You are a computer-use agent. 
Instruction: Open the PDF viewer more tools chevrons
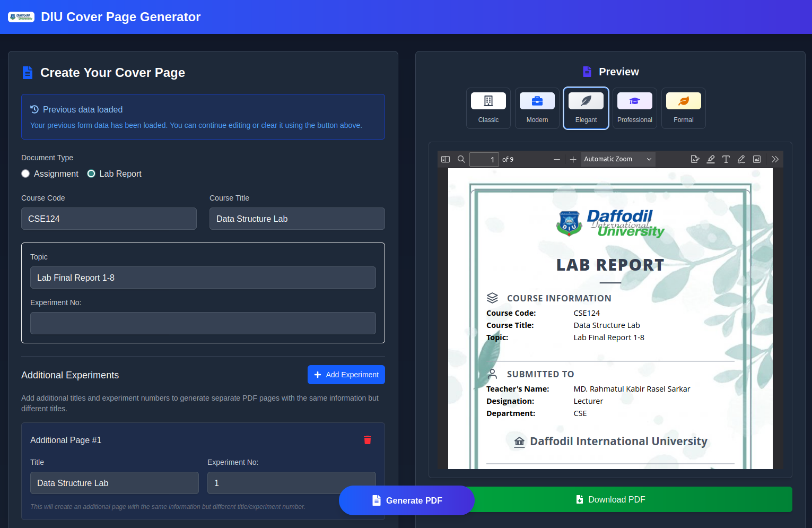pos(775,159)
